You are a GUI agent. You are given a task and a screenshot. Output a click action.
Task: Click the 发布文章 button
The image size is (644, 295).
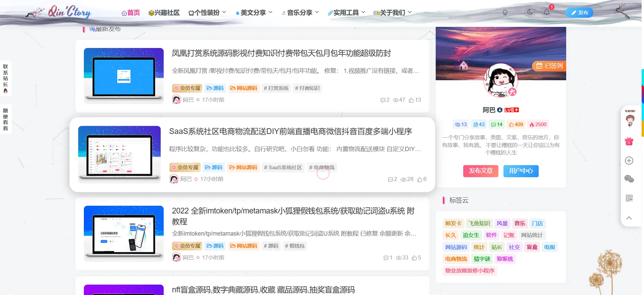tap(481, 171)
